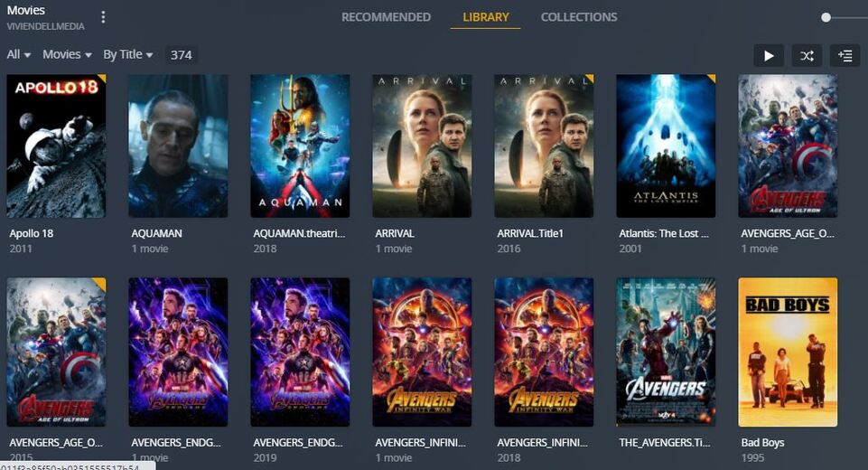
Task: Click the Movies library heading
Action: point(25,10)
